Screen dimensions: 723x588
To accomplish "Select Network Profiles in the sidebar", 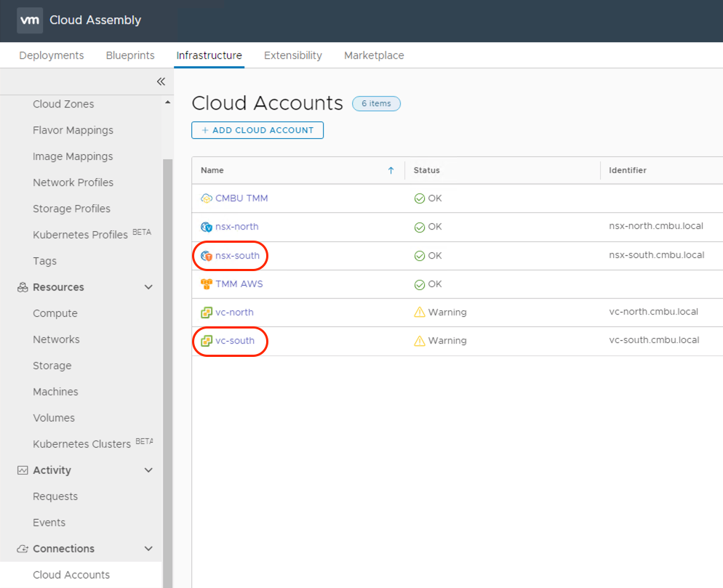I will (73, 182).
